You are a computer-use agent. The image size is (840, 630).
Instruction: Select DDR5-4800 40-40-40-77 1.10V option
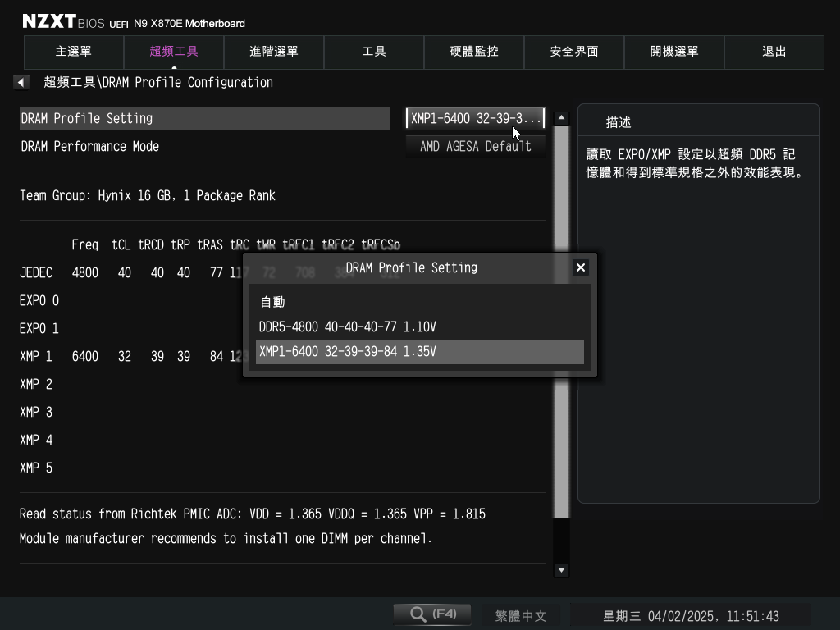click(420, 326)
